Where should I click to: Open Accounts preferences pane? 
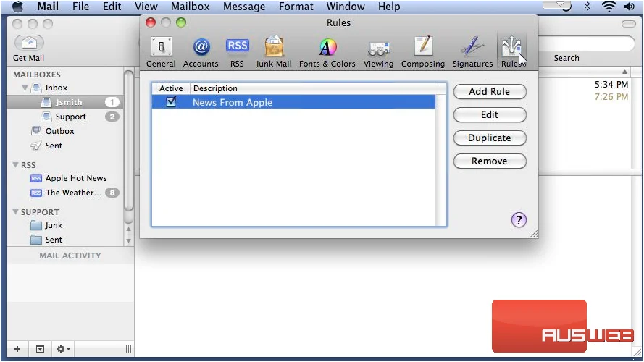tap(201, 51)
